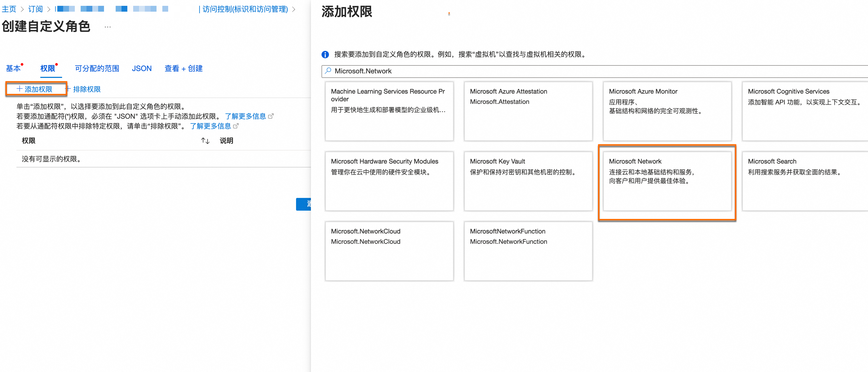Click the 主页 breadcrumb link
The image size is (868, 372).
click(x=9, y=9)
